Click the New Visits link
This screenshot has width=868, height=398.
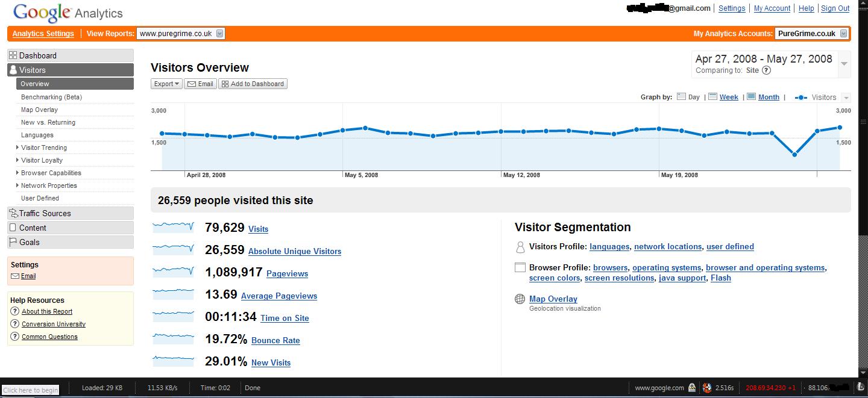pyautogui.click(x=271, y=363)
